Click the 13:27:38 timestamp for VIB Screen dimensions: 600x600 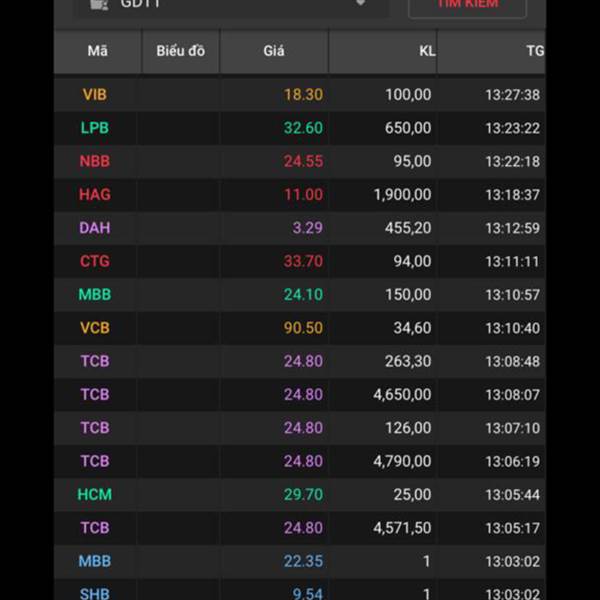tap(512, 95)
